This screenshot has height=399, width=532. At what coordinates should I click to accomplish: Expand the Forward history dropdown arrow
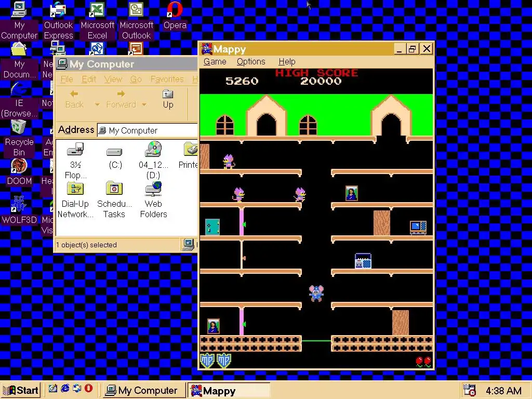144,104
